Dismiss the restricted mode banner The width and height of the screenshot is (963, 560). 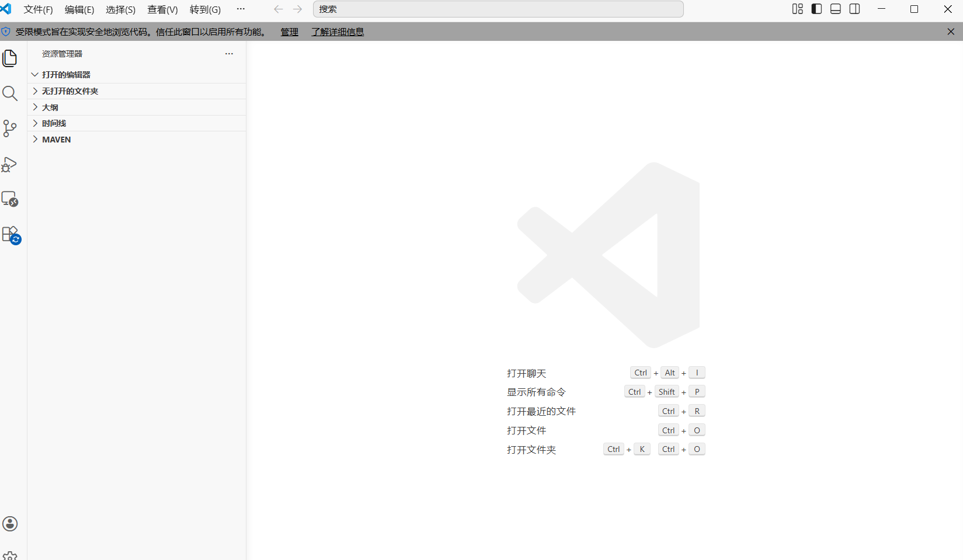pos(951,32)
